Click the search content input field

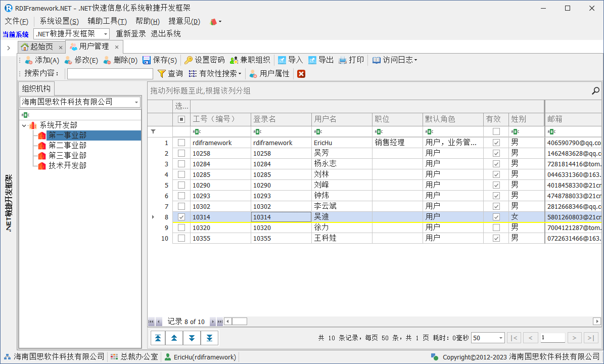(110, 74)
